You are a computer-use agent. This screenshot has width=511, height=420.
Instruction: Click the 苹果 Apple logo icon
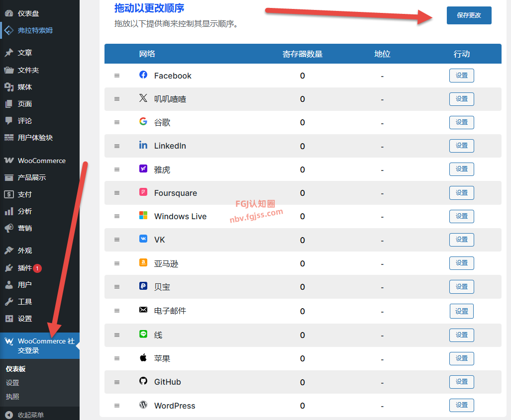point(143,358)
